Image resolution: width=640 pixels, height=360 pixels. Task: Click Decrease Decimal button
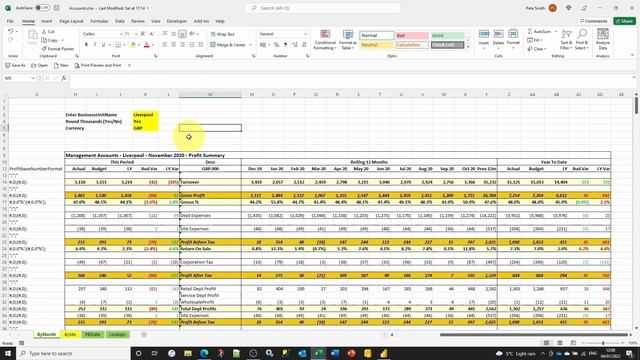point(304,44)
